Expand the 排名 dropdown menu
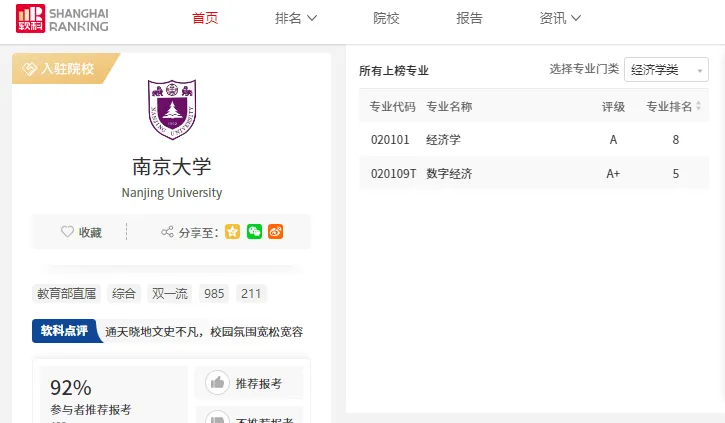 point(296,18)
